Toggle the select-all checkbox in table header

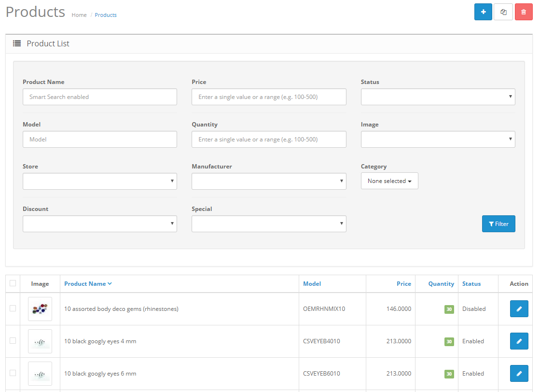[x=13, y=283]
